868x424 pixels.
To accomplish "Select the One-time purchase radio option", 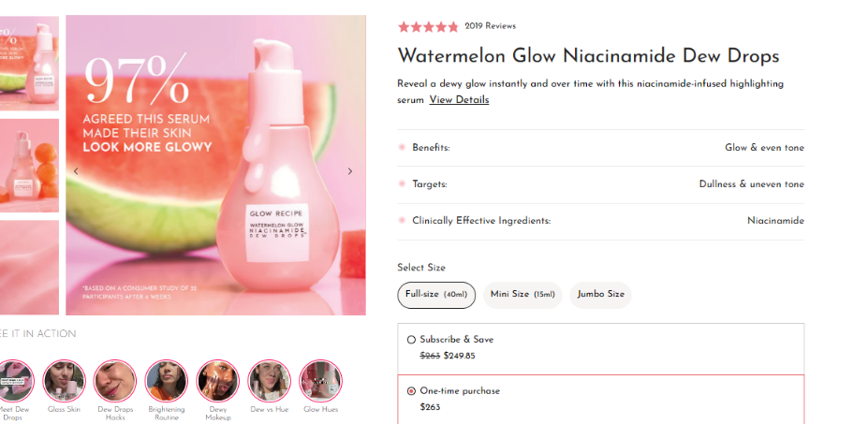I will point(411,391).
